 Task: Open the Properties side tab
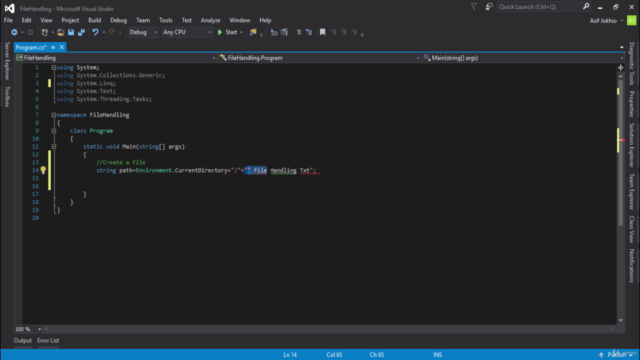click(x=631, y=104)
